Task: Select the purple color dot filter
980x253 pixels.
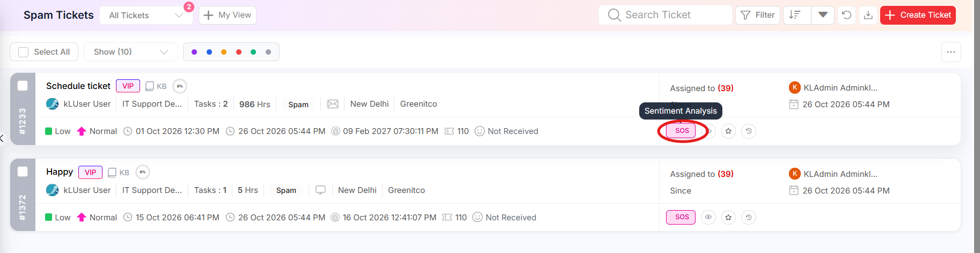Action: [194, 52]
